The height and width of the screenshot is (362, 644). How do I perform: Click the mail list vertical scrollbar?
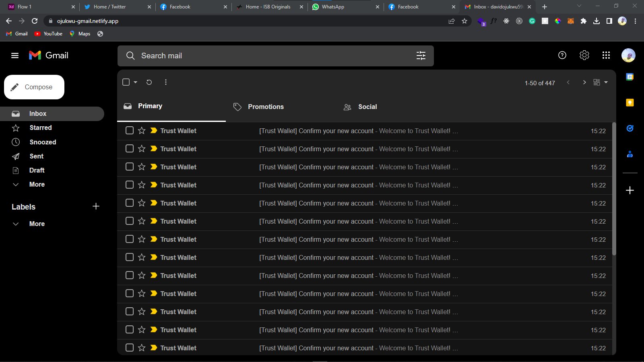coord(614,189)
